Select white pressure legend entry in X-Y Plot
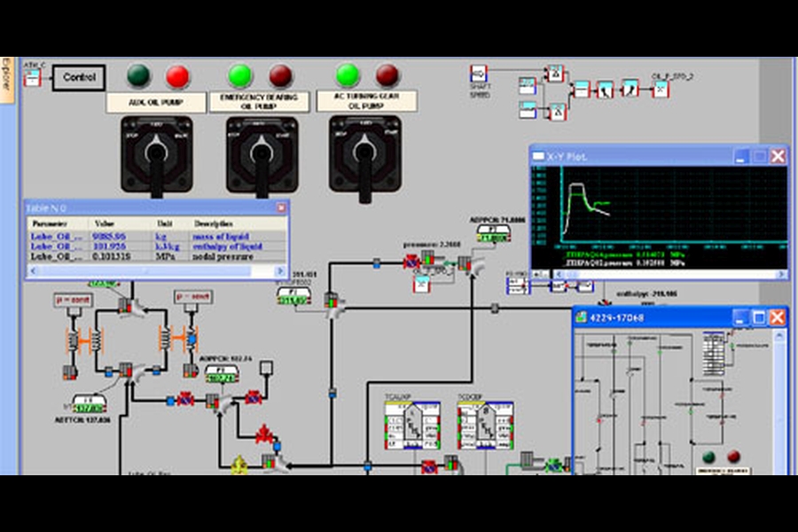The height and width of the screenshot is (532, 798). point(625,262)
